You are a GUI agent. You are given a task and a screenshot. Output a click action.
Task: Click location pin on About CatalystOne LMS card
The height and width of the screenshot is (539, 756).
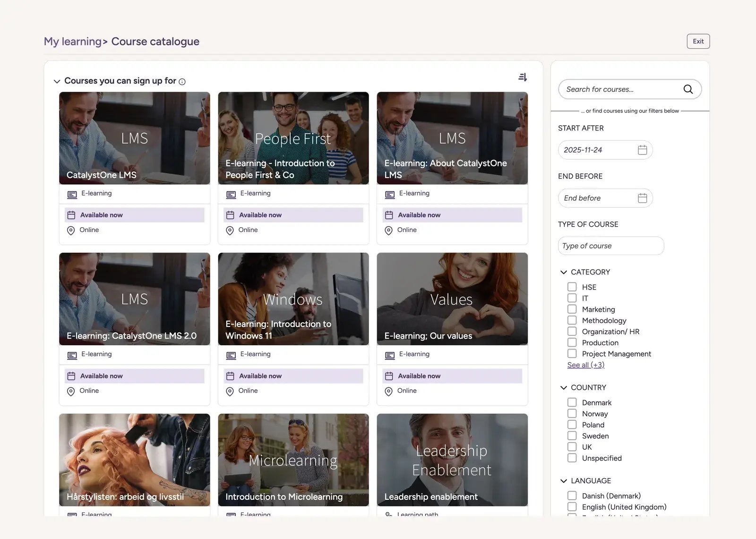(x=388, y=231)
